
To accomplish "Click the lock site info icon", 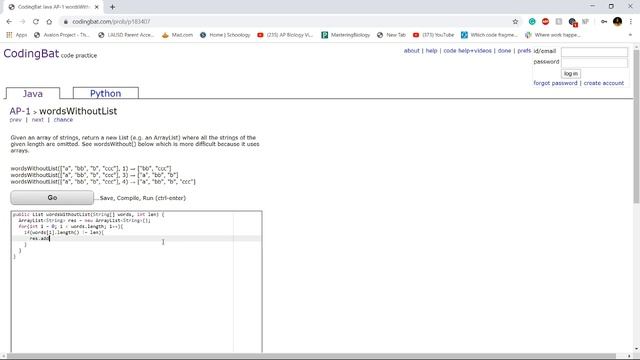I will point(66,22).
